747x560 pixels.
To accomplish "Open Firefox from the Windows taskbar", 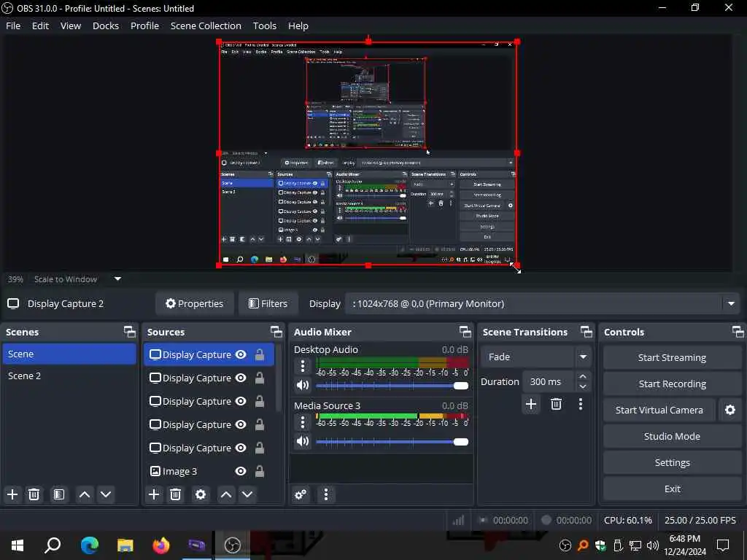I will click(161, 545).
